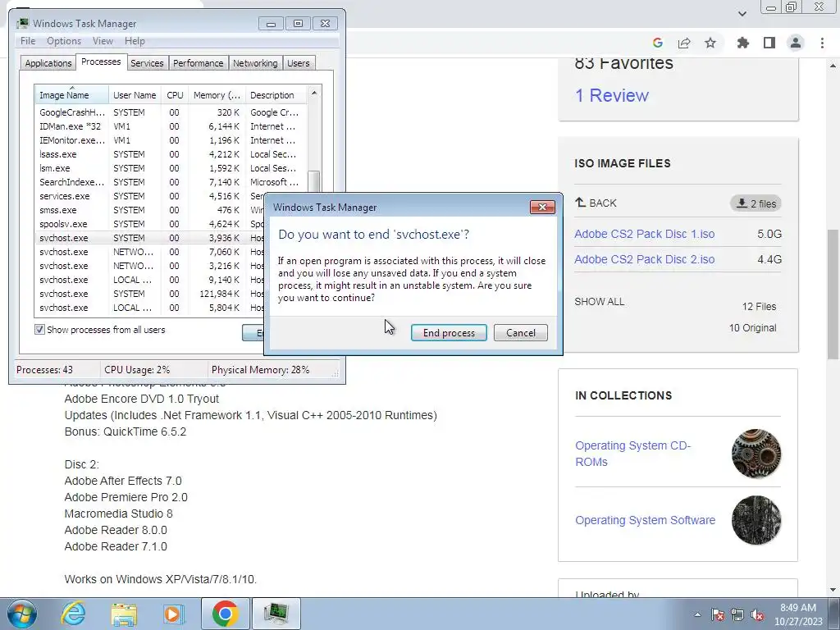Click the Google icon in Chrome toolbar
840x630 pixels.
658,43
